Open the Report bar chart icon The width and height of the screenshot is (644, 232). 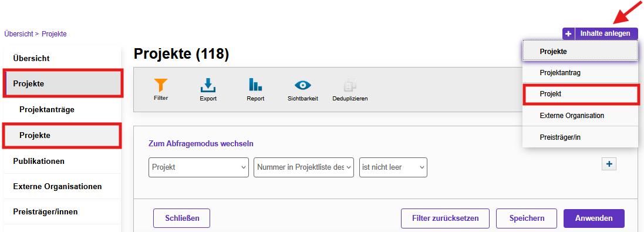pyautogui.click(x=255, y=85)
